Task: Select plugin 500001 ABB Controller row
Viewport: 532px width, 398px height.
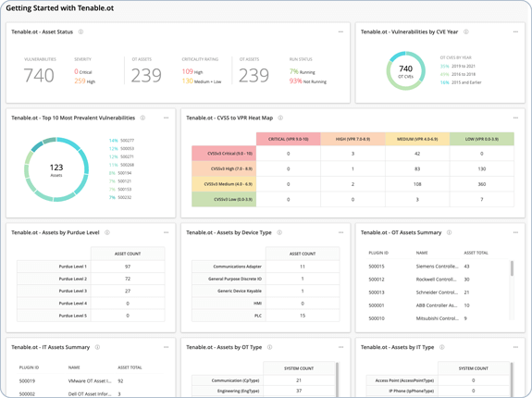Action: [x=438, y=305]
